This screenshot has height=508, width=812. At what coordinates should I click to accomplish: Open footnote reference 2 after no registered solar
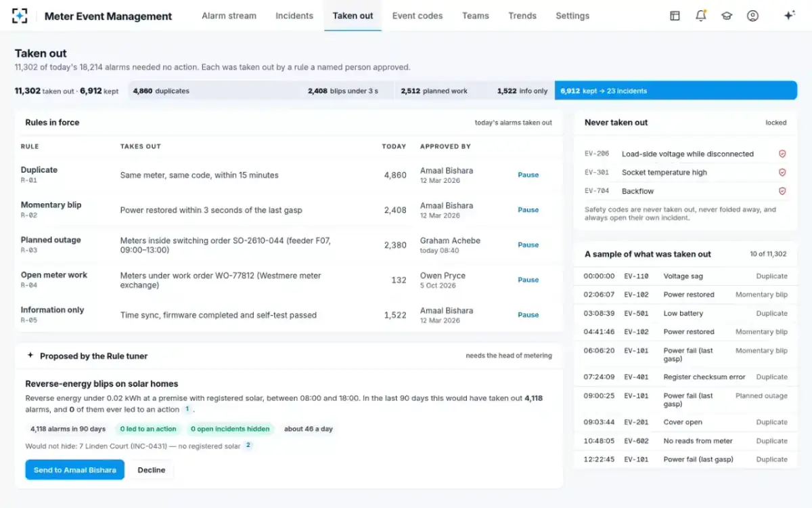click(x=248, y=446)
